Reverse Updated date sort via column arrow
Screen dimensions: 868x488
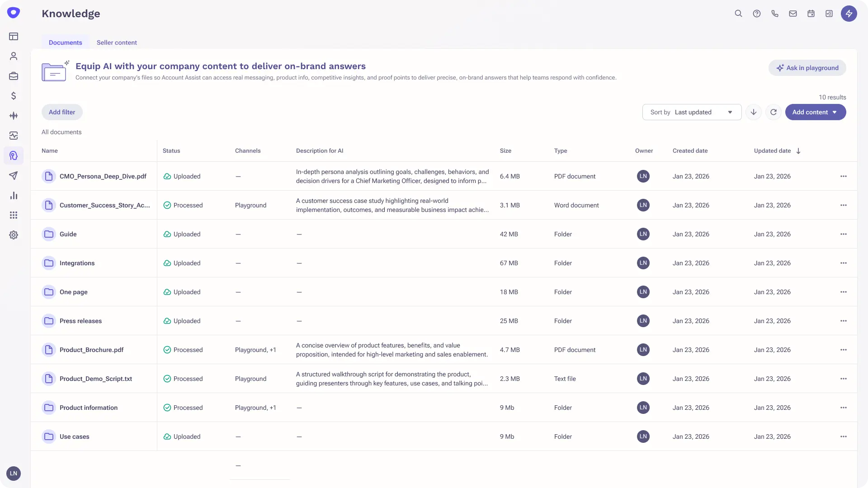798,150
